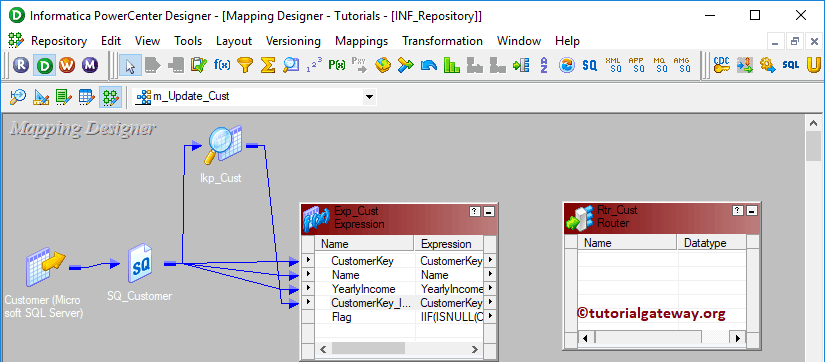This screenshot has height=362, width=825.
Task: Click the Update Strategy box icon
Action: 383,65
